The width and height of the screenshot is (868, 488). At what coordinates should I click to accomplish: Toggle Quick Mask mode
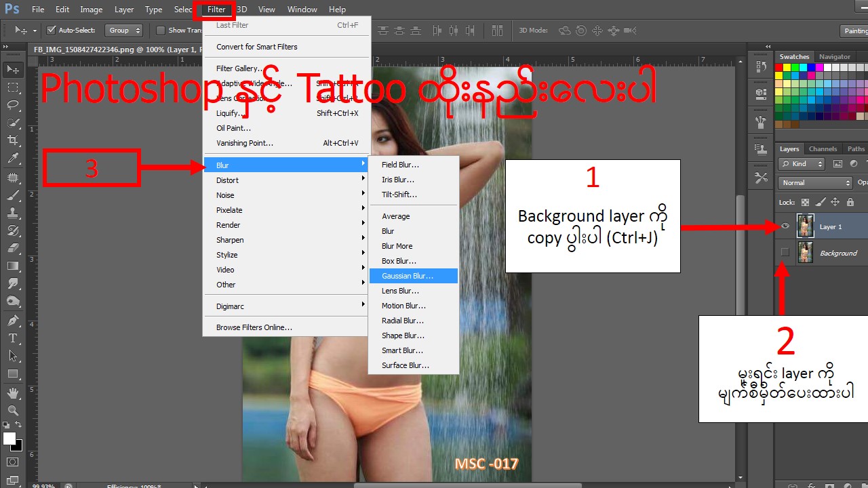click(12, 462)
